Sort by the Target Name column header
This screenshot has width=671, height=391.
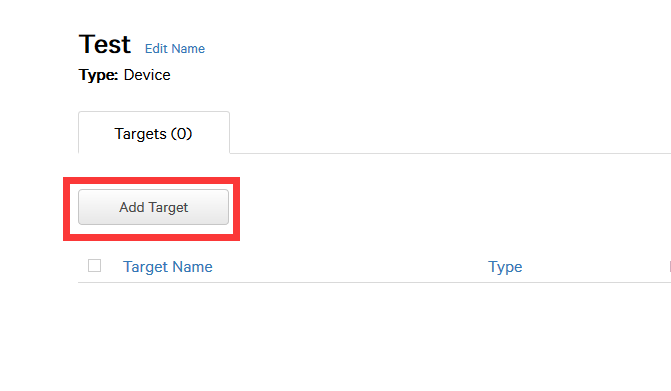pos(168,267)
